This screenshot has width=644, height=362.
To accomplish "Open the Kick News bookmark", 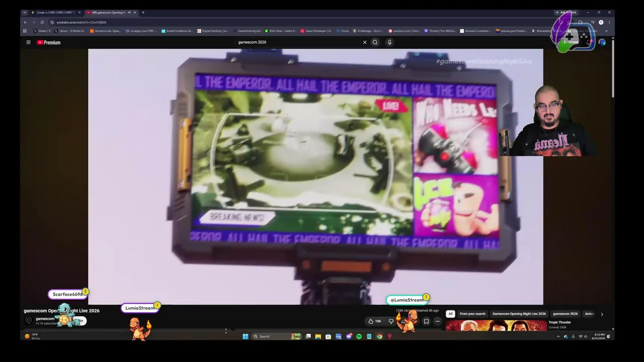I will pyautogui.click(x=281, y=31).
